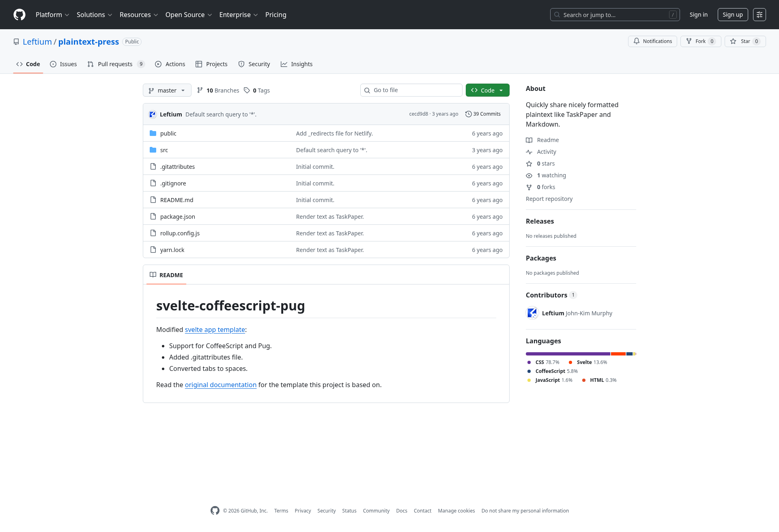Screen dimensions: 779x532
Task: Click Report repository link
Action: click(x=549, y=199)
